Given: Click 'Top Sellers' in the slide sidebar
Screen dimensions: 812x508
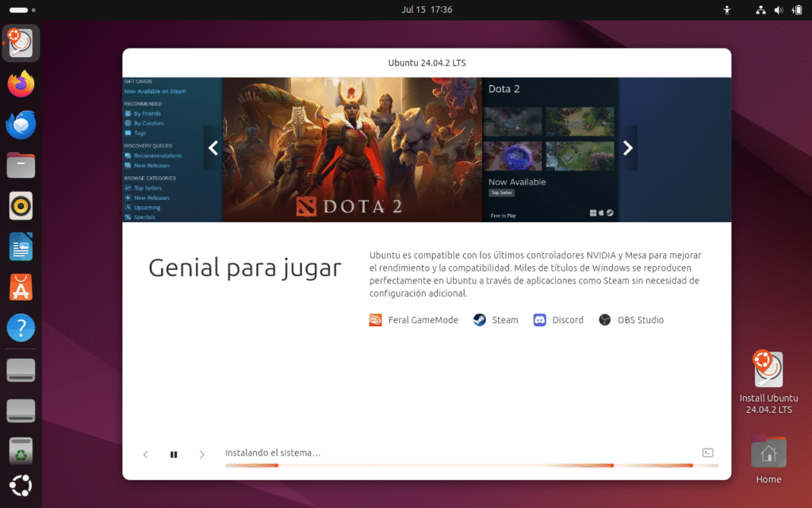Looking at the screenshot, I should [148, 188].
